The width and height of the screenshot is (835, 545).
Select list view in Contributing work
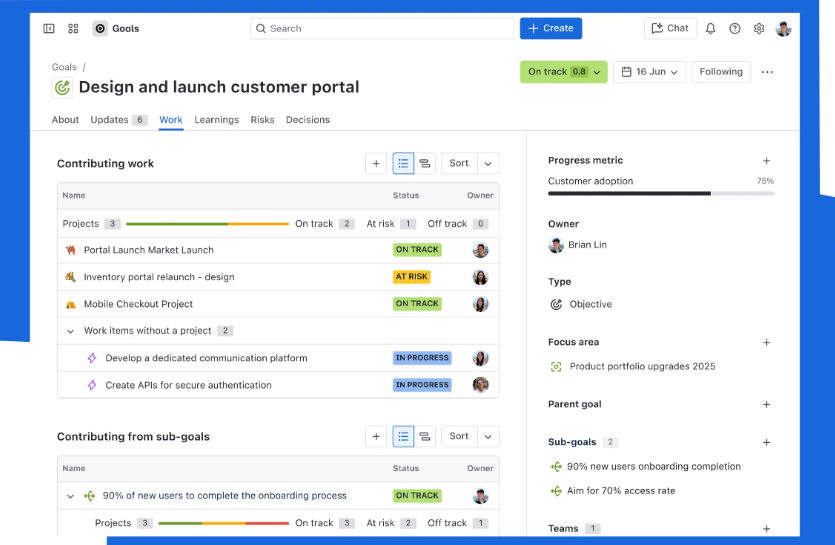(403, 163)
